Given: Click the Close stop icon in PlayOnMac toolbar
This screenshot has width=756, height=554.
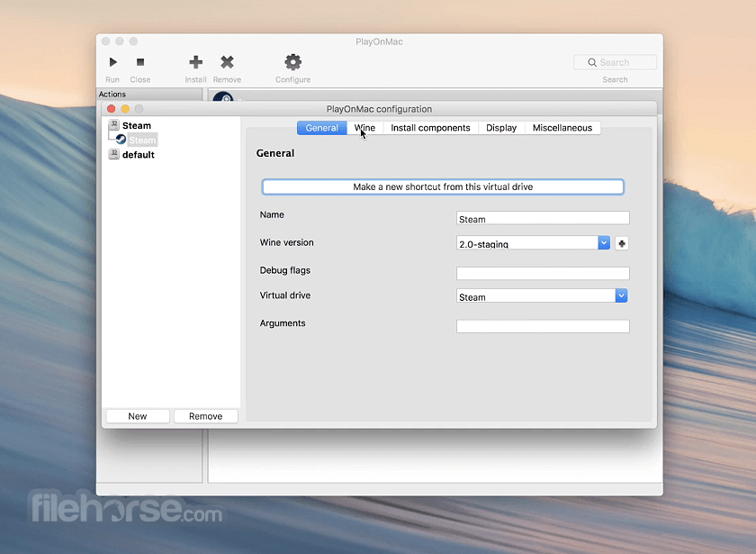Looking at the screenshot, I should [x=140, y=62].
